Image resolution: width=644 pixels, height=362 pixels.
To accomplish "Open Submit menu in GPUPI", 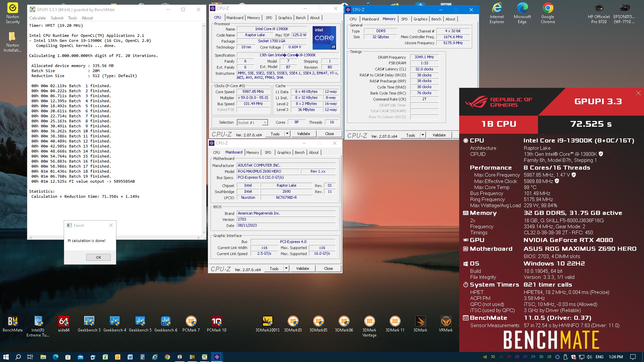I will point(57,18).
